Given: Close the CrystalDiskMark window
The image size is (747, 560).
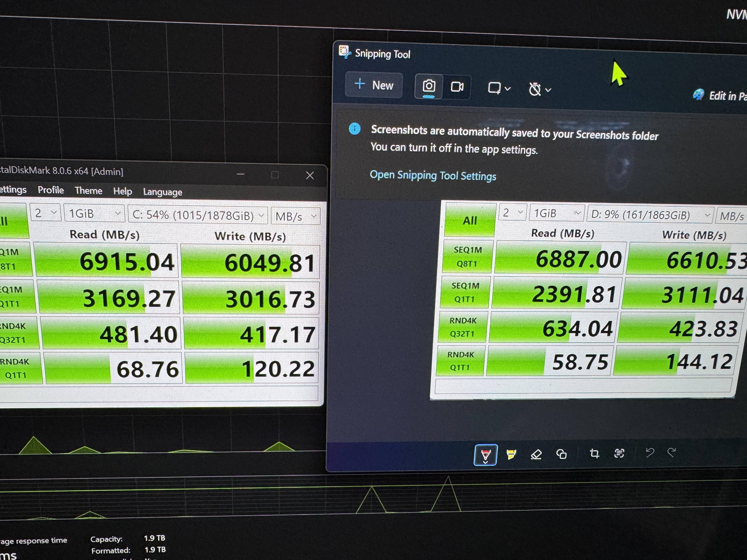Looking at the screenshot, I should [310, 175].
